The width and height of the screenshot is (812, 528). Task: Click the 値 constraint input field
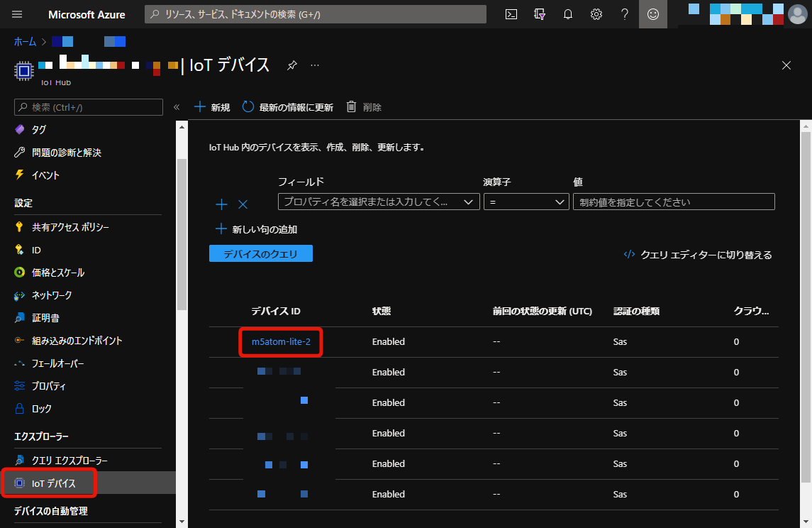click(674, 202)
